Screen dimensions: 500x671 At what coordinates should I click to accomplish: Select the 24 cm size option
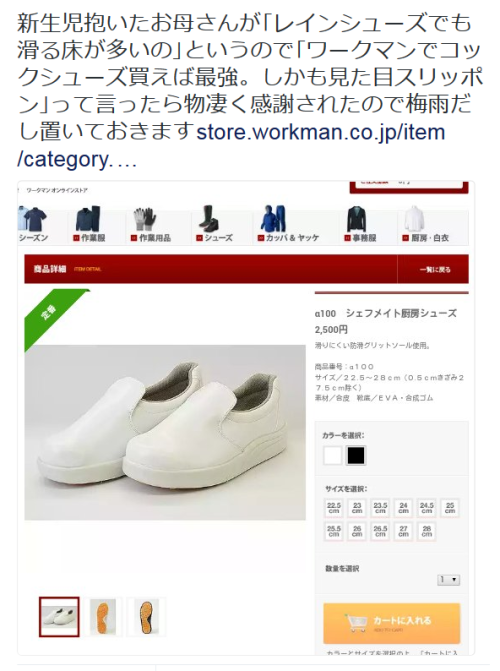tap(403, 508)
